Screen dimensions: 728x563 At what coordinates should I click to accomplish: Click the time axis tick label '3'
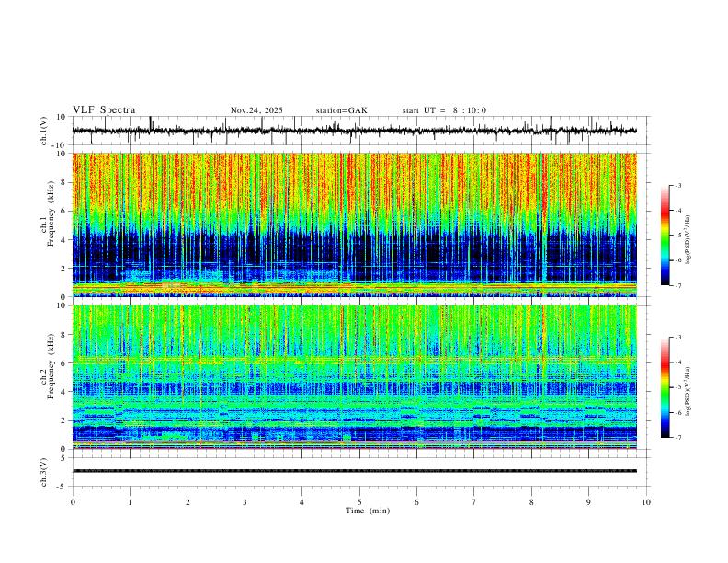pos(245,502)
